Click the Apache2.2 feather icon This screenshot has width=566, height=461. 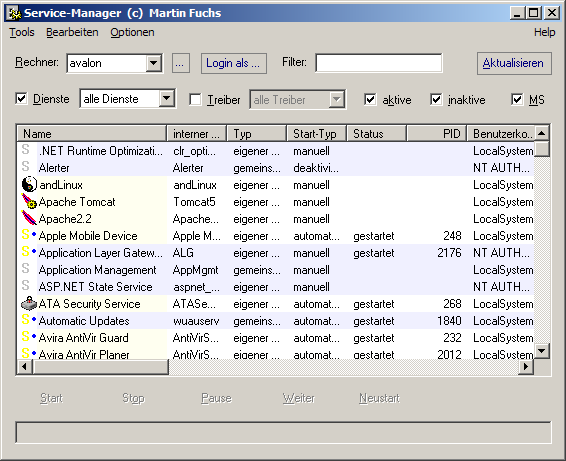pos(29,218)
